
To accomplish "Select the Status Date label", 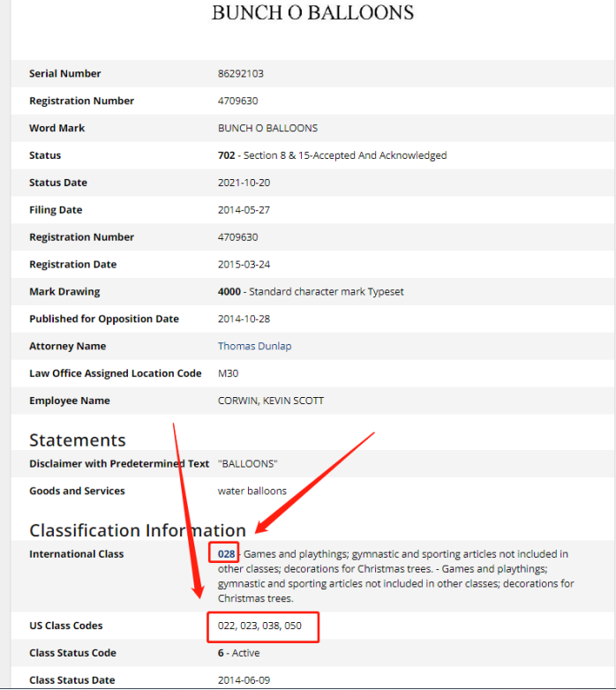I will [x=58, y=183].
